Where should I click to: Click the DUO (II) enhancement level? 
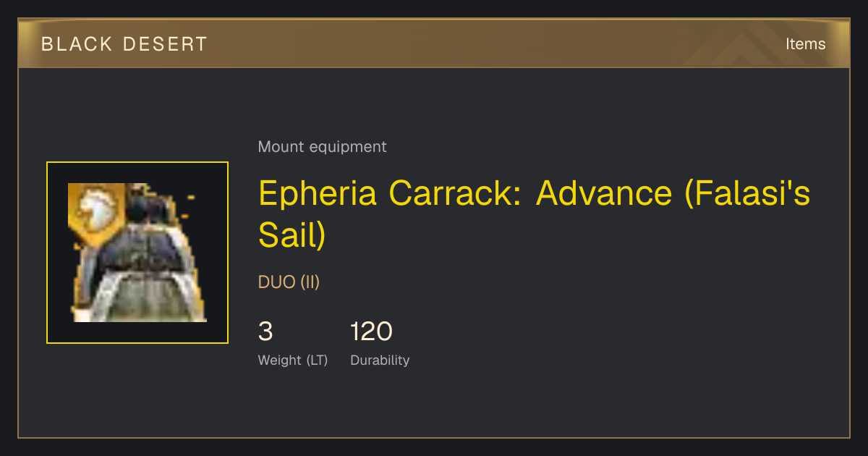(289, 282)
